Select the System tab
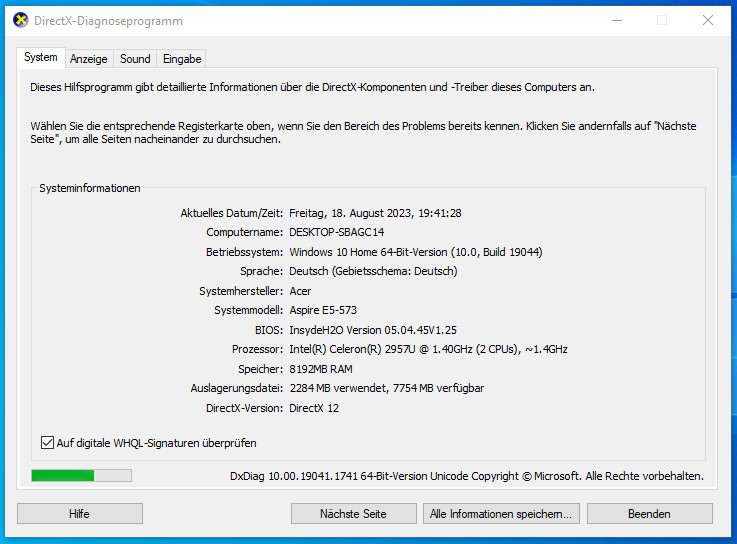 (41, 57)
